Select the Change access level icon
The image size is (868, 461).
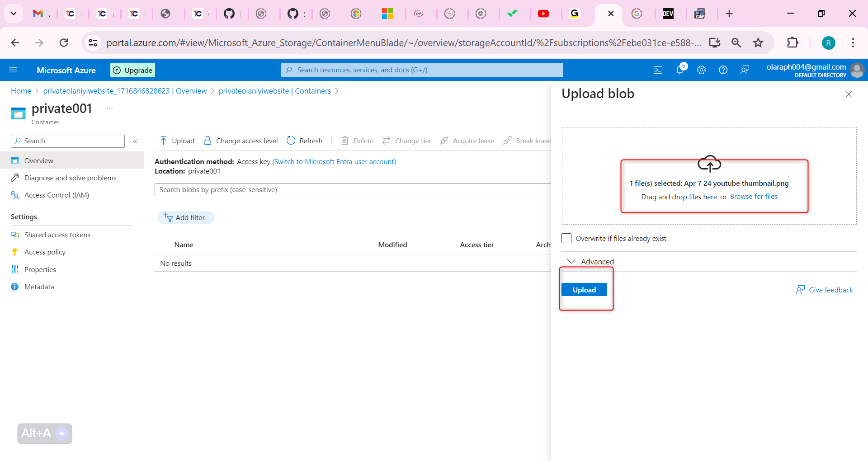pyautogui.click(x=208, y=141)
